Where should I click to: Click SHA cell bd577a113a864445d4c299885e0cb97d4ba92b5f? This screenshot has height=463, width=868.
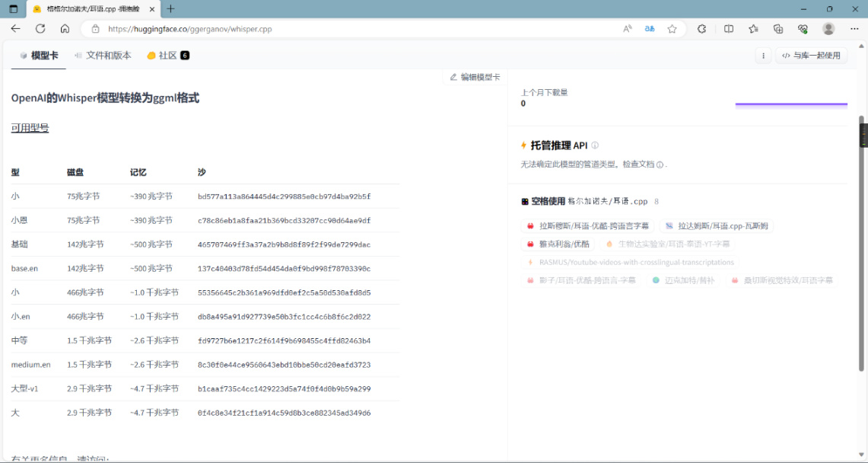pos(284,196)
